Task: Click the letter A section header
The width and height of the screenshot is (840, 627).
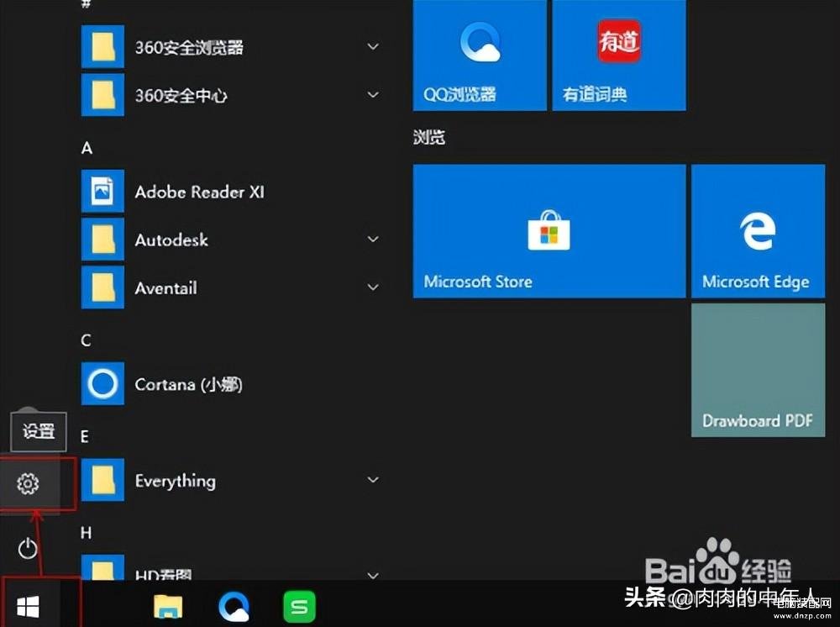Action: (87, 148)
